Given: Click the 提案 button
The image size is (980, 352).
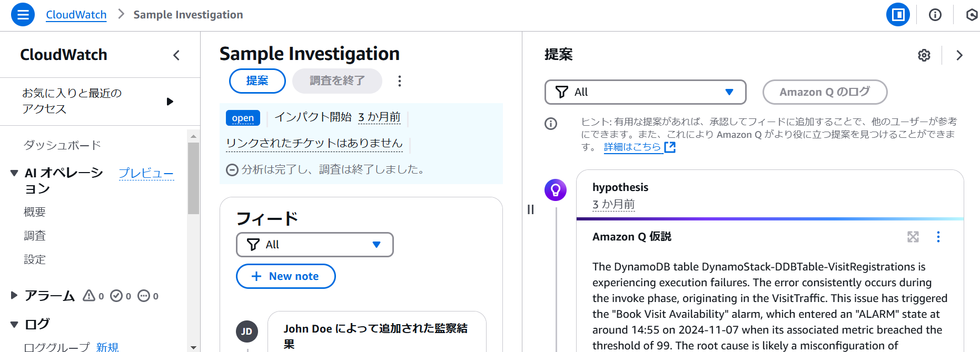Looking at the screenshot, I should tap(258, 81).
